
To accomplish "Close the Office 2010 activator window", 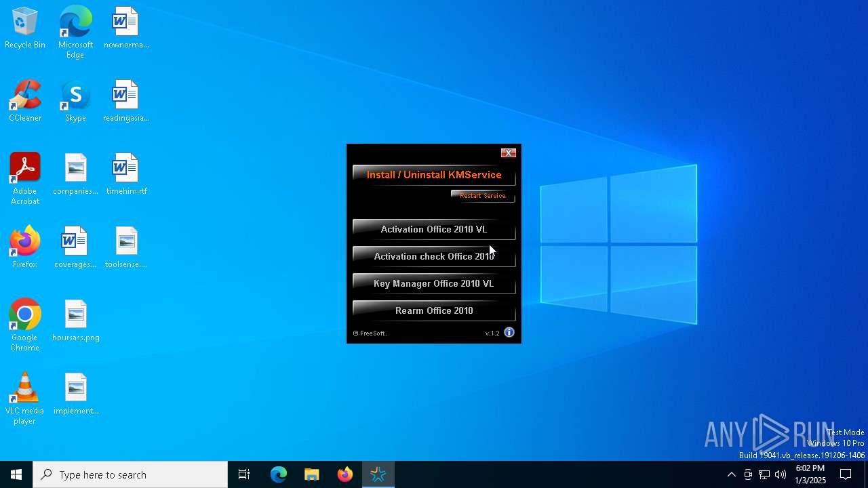I will 509,153.
